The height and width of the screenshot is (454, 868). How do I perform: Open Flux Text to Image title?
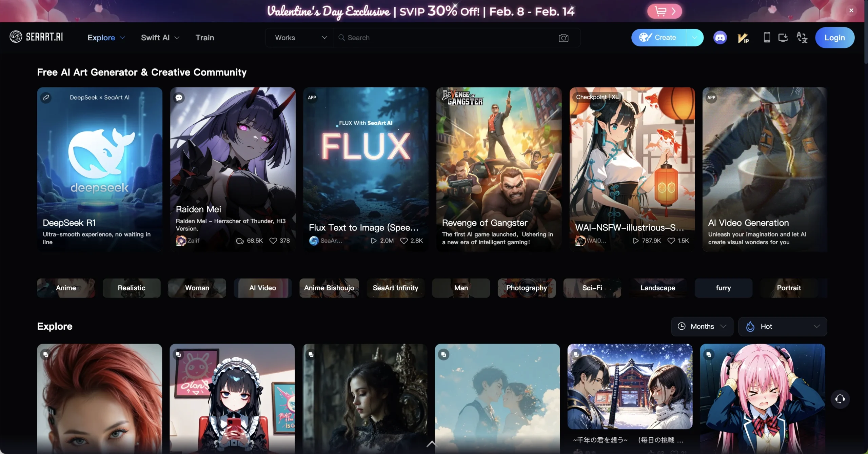363,228
